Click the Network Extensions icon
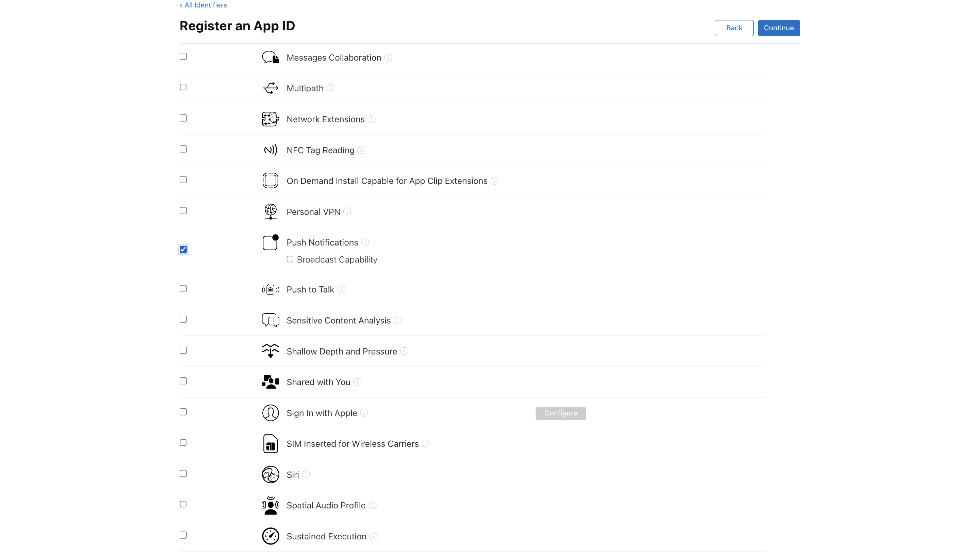The height and width of the screenshot is (553, 980). 271,119
